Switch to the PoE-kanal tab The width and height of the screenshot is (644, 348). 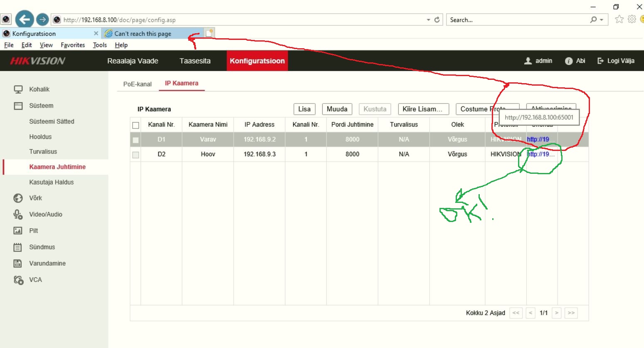point(137,84)
